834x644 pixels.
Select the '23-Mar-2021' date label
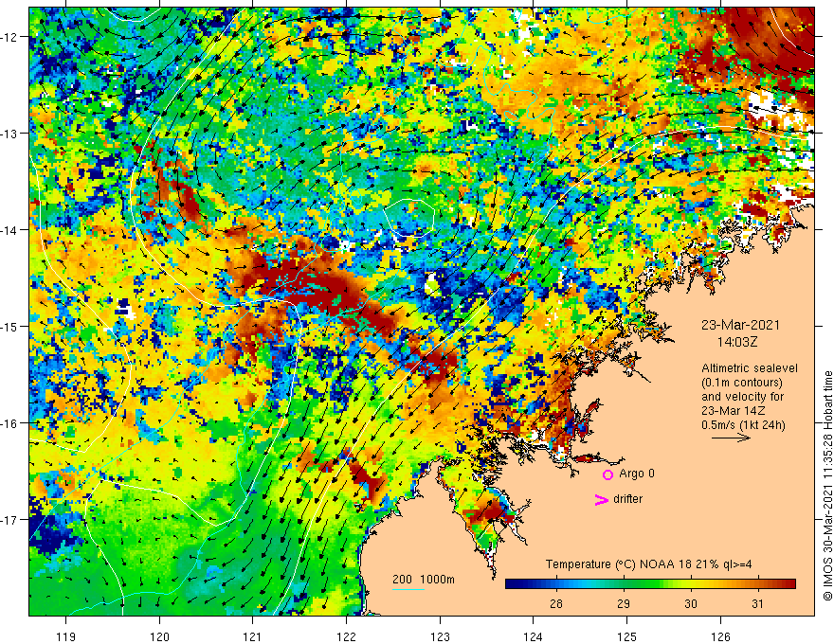click(x=740, y=325)
